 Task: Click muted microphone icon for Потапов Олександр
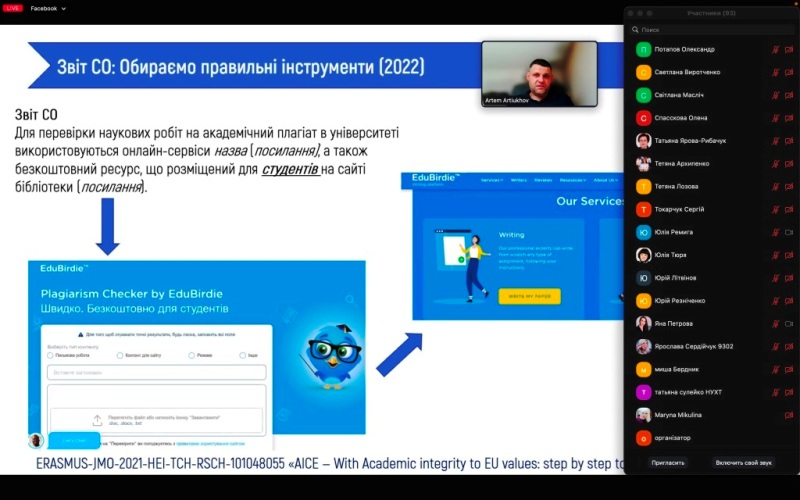point(775,49)
